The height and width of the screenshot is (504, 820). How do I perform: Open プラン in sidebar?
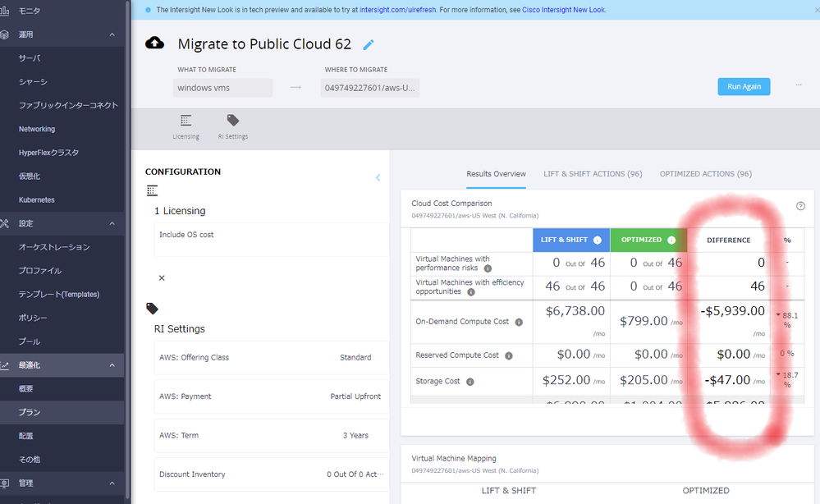click(x=62, y=413)
